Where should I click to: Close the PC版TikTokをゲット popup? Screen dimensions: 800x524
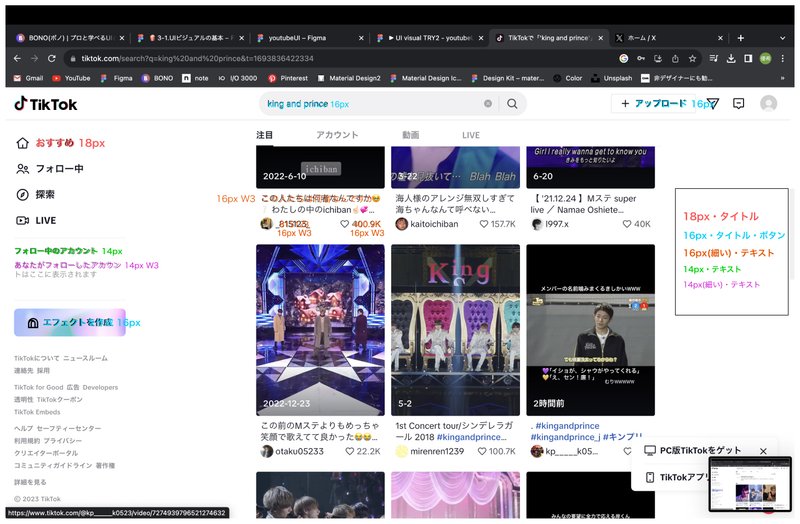pyautogui.click(x=763, y=451)
